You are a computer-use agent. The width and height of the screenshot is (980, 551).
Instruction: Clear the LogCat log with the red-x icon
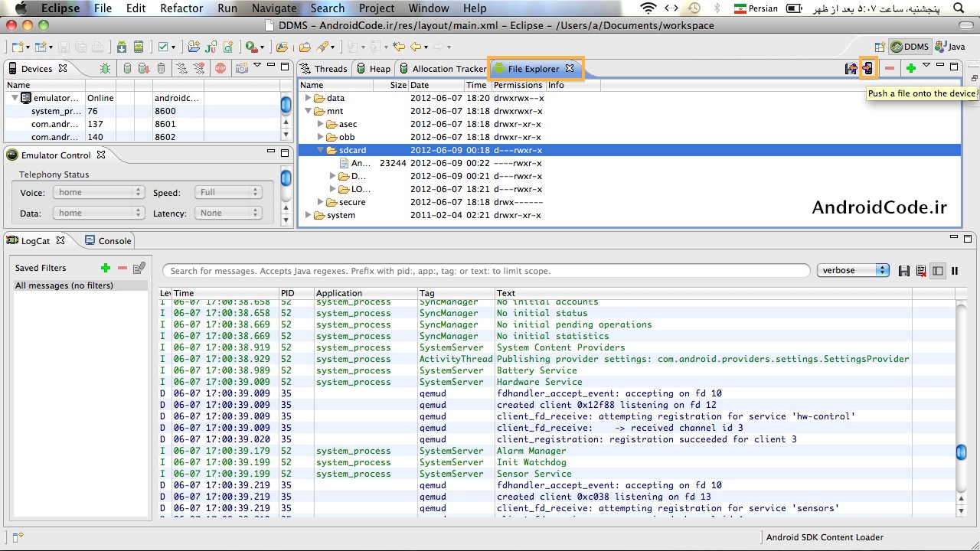click(x=920, y=270)
